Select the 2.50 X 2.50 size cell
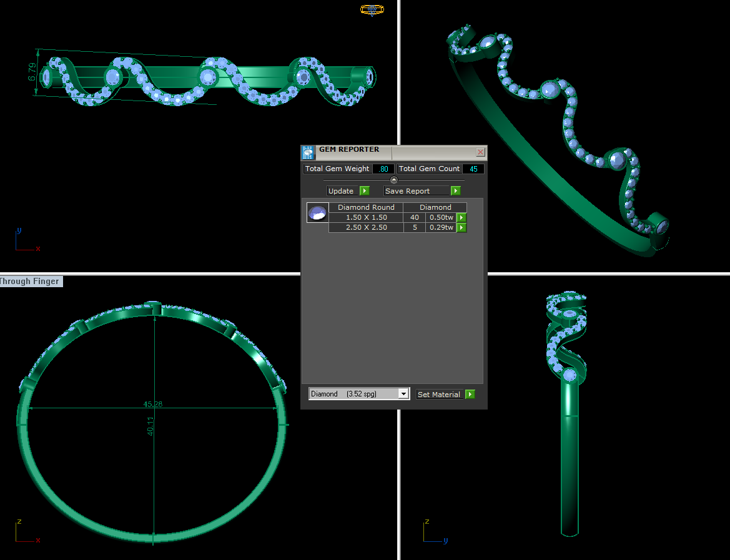This screenshot has height=560, width=730. (x=366, y=228)
